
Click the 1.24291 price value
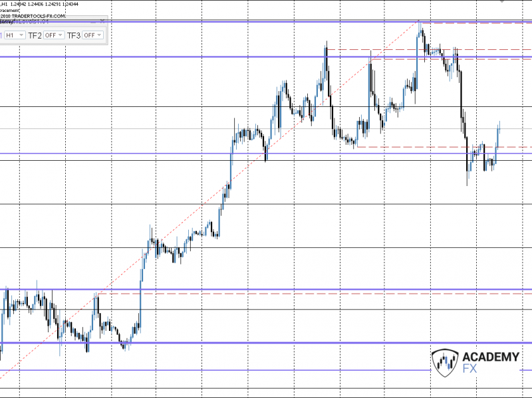pyautogui.click(x=52, y=4)
